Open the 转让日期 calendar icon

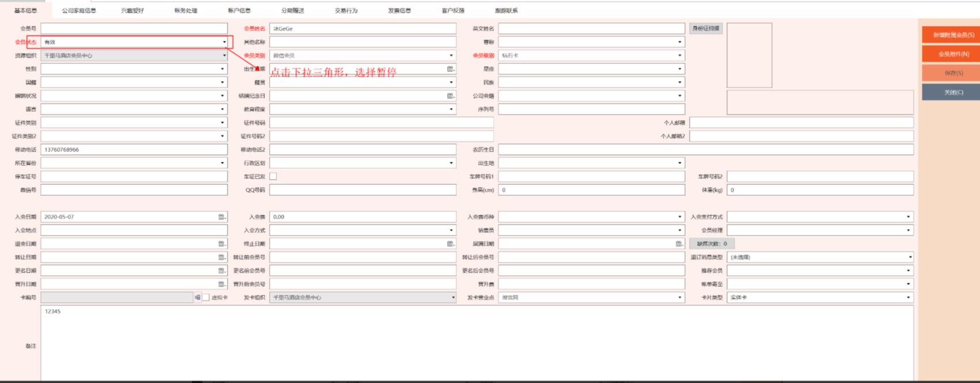(x=221, y=257)
